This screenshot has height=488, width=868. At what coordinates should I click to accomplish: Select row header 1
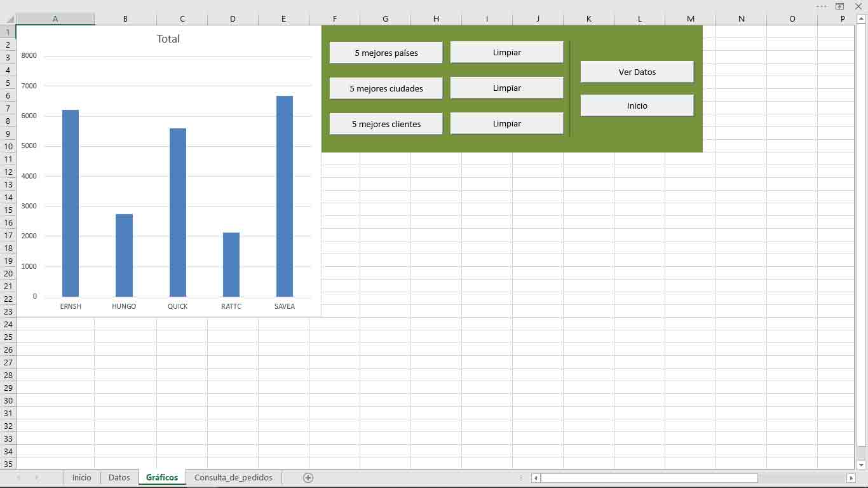8,32
